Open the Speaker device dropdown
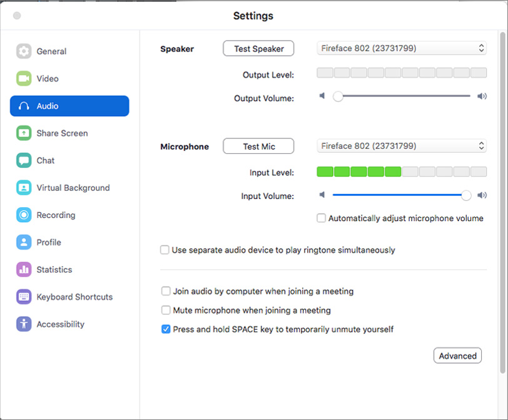 (402, 48)
